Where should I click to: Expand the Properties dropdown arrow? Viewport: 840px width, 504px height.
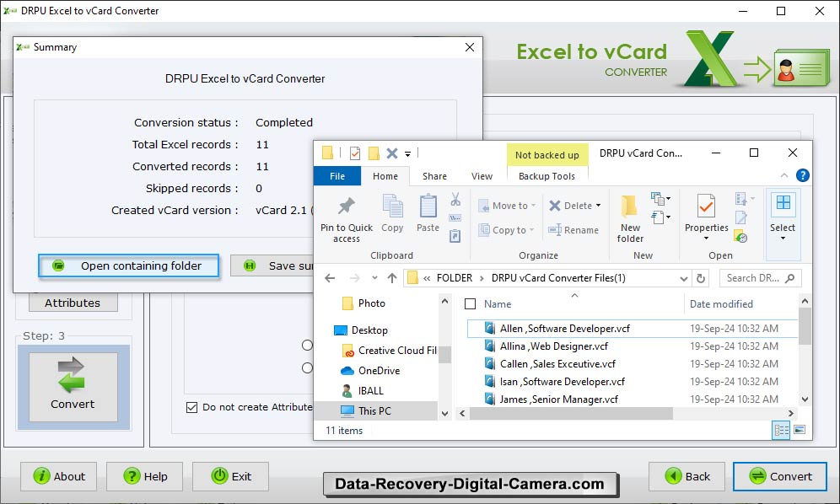tap(706, 239)
